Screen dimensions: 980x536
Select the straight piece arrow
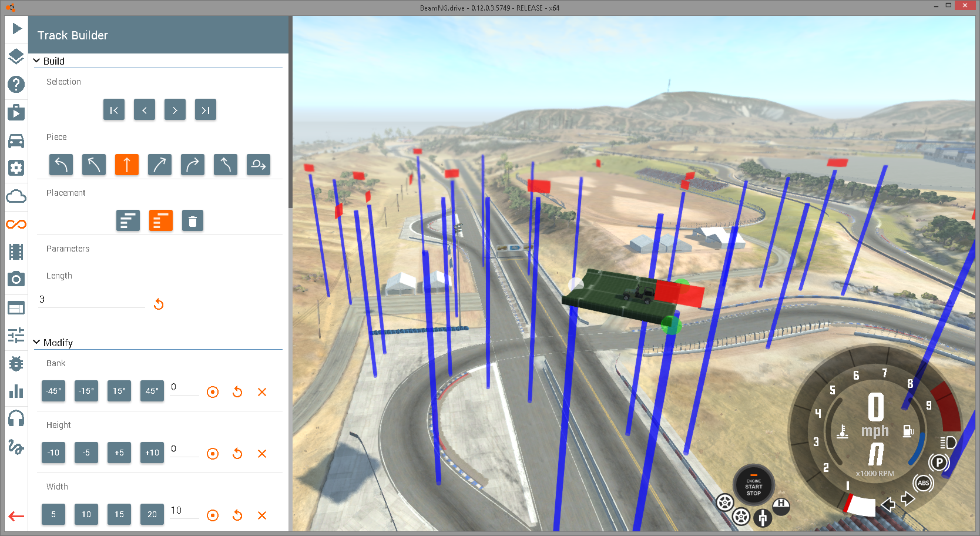127,165
